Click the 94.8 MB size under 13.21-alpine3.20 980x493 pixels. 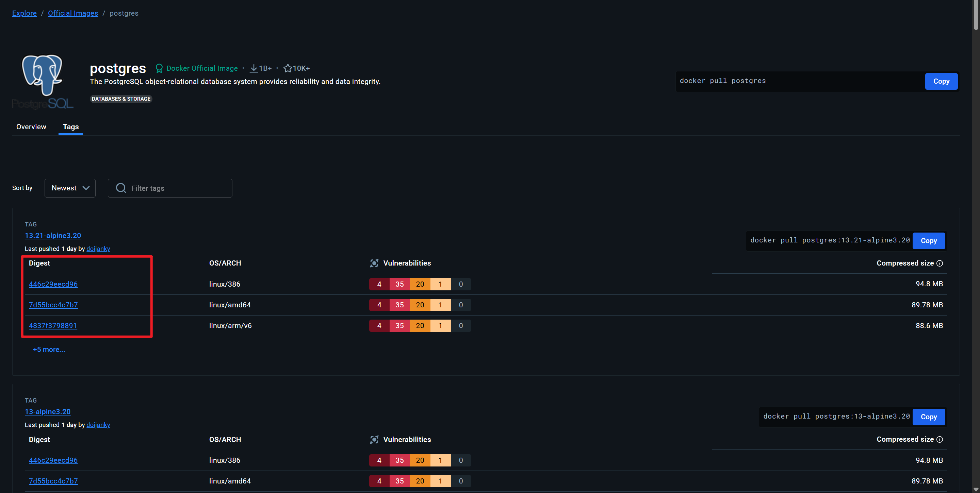(x=929, y=284)
